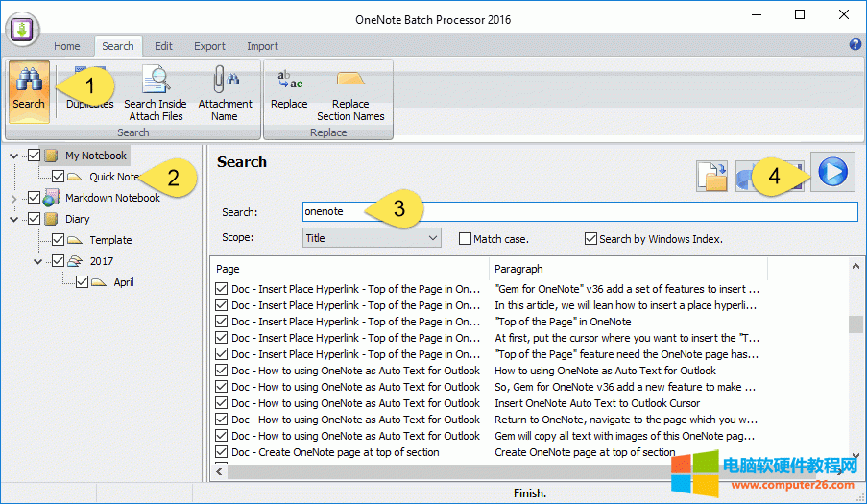The height and width of the screenshot is (504, 867).
Task: Open the Scope dropdown showing Title
Action: coord(371,238)
